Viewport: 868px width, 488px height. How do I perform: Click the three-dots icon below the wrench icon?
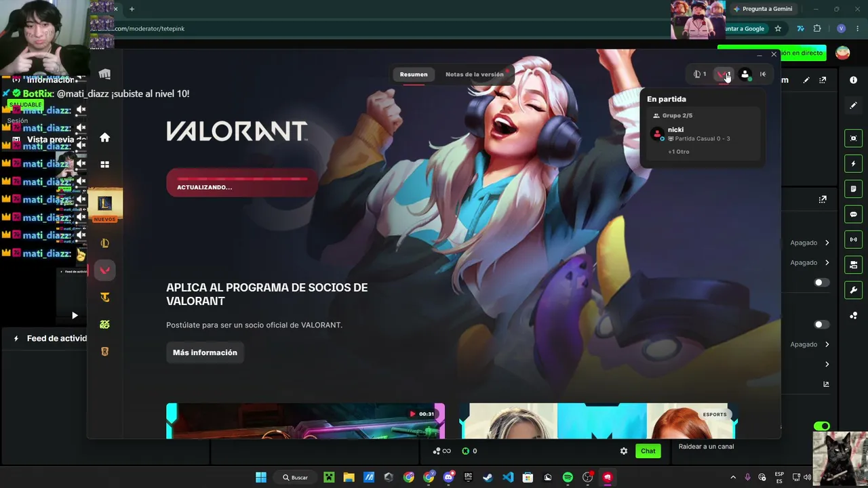tap(853, 315)
